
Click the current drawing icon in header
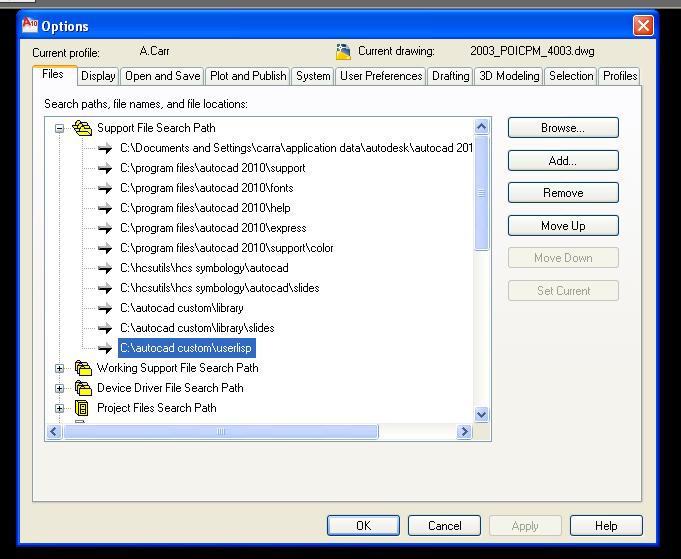[x=344, y=52]
